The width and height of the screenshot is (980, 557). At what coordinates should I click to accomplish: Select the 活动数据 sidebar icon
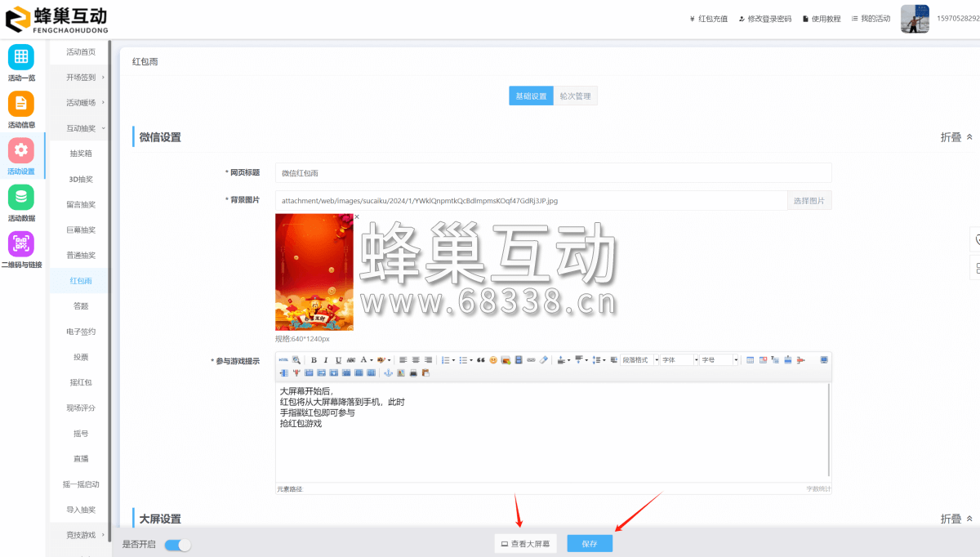[x=20, y=199]
